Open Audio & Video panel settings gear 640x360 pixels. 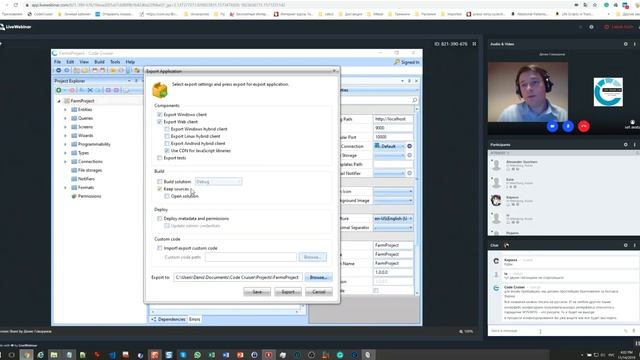click(x=625, y=44)
